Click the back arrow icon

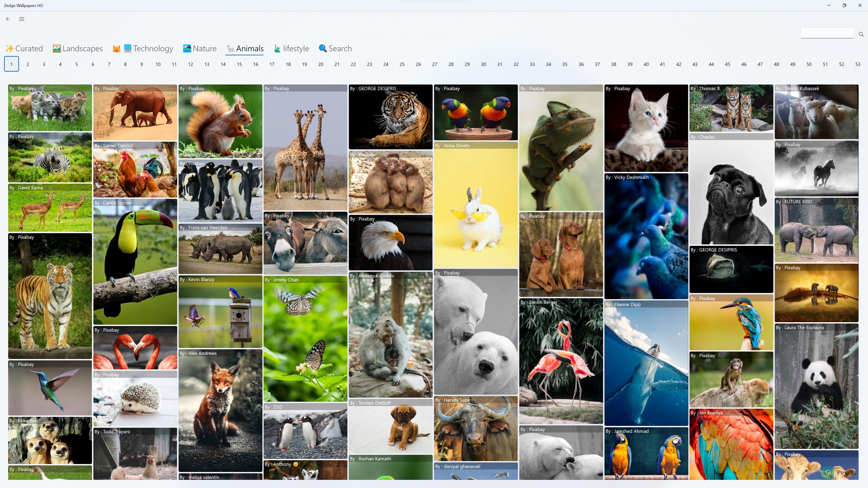pos(8,19)
